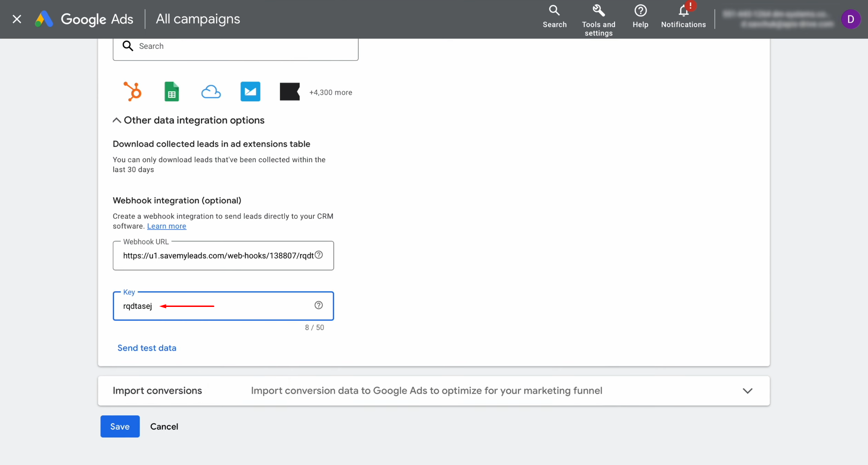This screenshot has height=465, width=868.
Task: Click Send test data
Action: coord(147,348)
